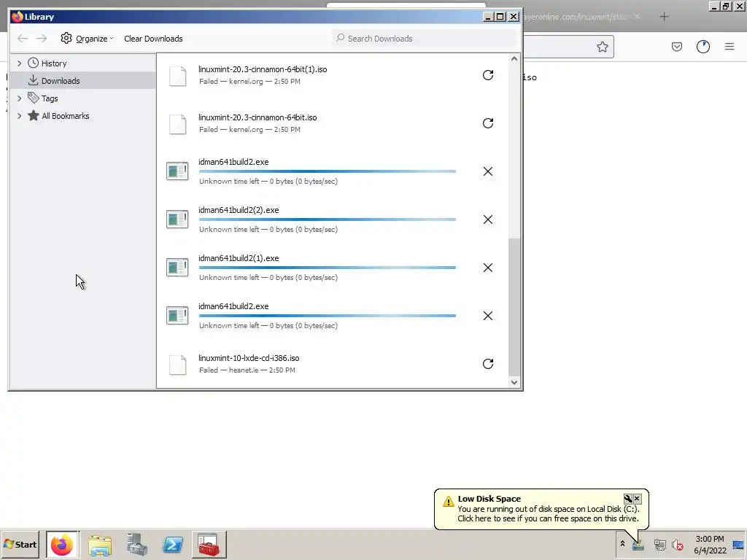Retry linuxmint-20.3-cinnamon-64bit(1).iso download
The width and height of the screenshot is (747, 560).
coord(488,75)
